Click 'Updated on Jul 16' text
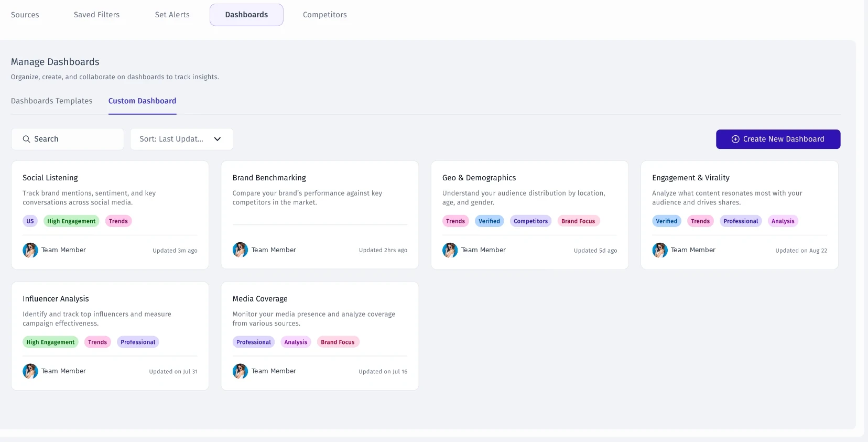Image resolution: width=868 pixels, height=442 pixels. click(383, 372)
